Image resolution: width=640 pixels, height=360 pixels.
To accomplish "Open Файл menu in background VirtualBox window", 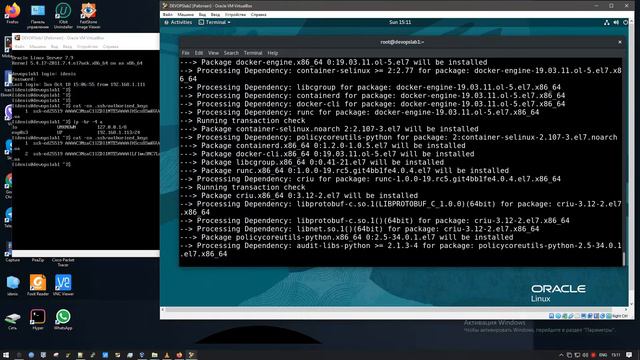I will (20, 47).
